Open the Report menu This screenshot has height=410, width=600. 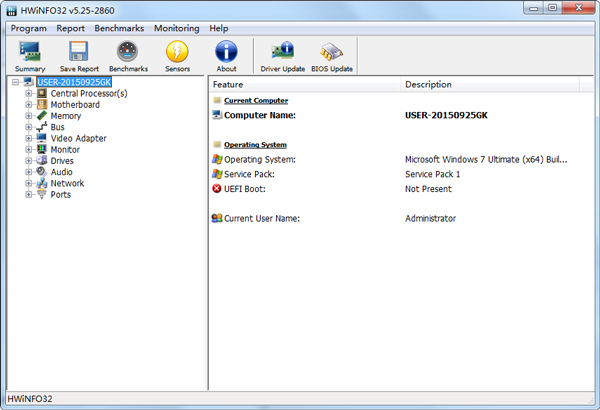70,28
